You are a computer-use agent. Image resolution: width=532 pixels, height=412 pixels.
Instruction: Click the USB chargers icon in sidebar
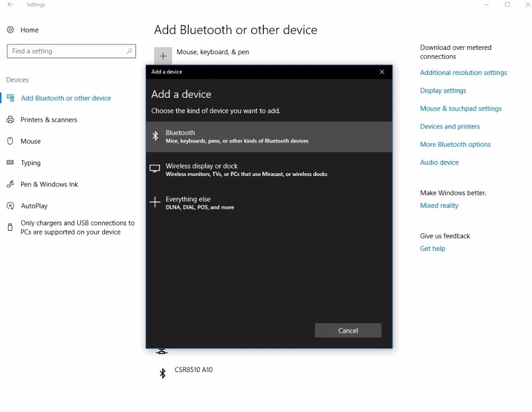11,227
